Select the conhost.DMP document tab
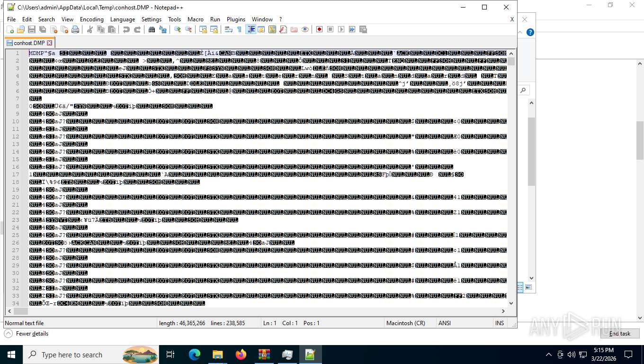This screenshot has width=644, height=364. pos(30,43)
